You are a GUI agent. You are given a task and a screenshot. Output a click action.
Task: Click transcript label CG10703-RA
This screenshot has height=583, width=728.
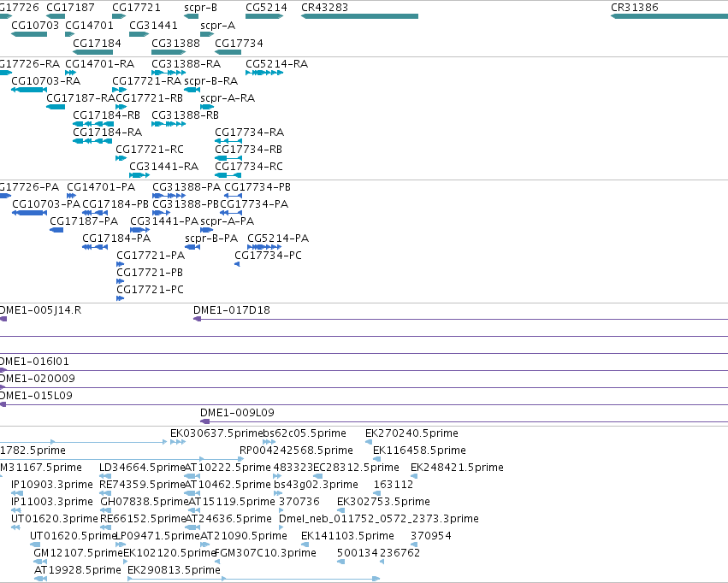[46, 80]
